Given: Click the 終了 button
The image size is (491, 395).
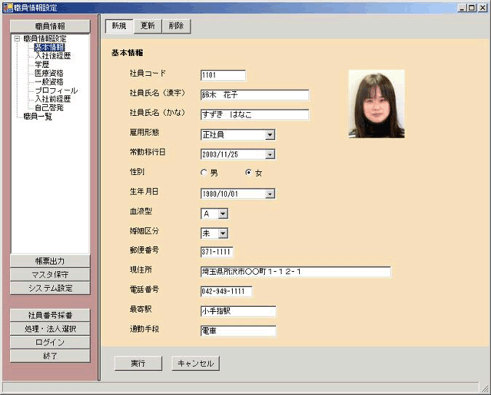Looking at the screenshot, I should pos(50,356).
